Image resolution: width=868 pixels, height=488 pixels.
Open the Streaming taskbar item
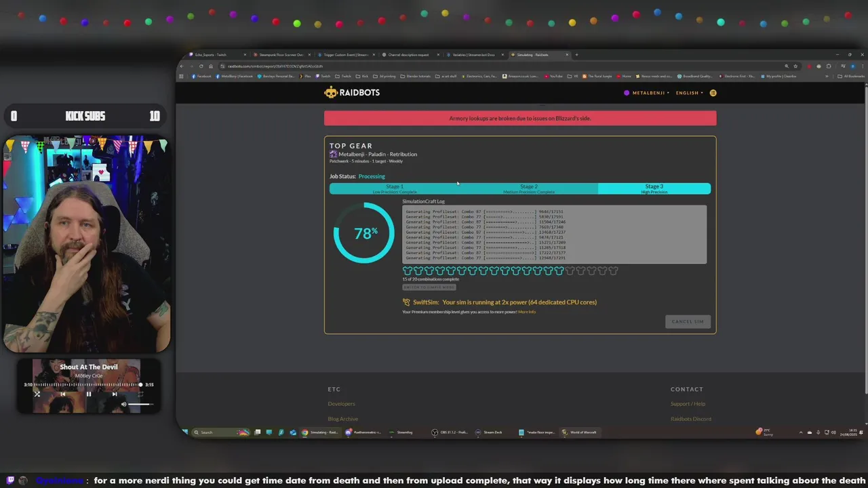click(x=401, y=432)
